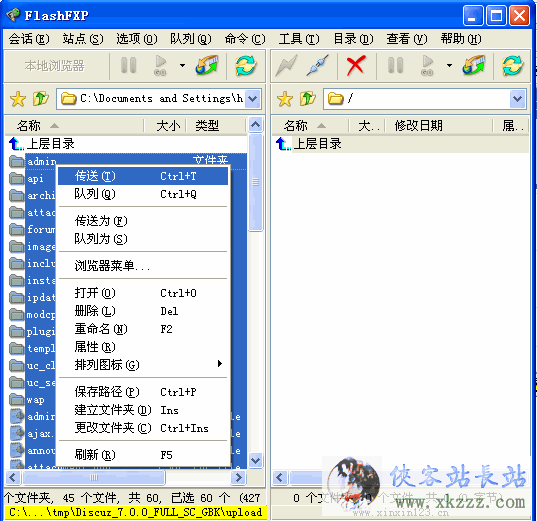This screenshot has width=537, height=521.
Task: Choose 建立文件夹(D) in context menu
Action: [143, 410]
